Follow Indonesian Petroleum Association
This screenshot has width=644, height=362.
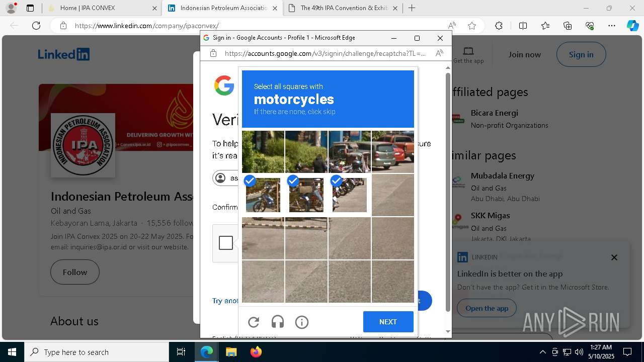75,272
